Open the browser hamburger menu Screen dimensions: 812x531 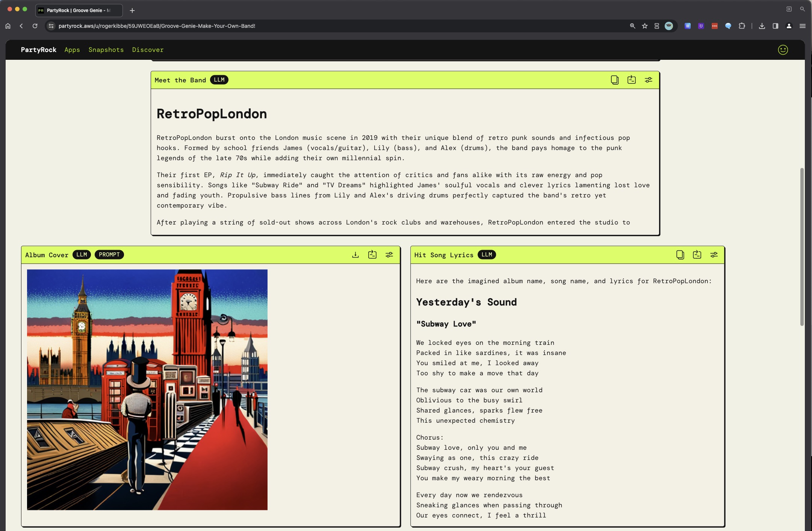point(802,26)
